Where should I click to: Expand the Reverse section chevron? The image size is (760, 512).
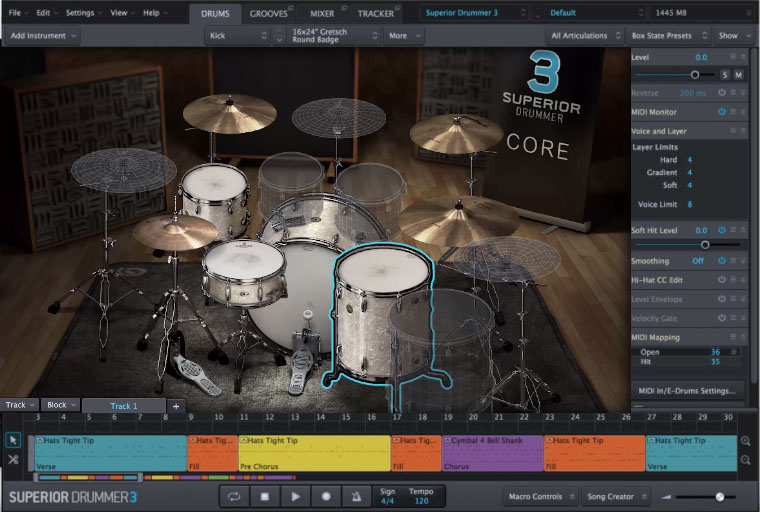[743, 92]
